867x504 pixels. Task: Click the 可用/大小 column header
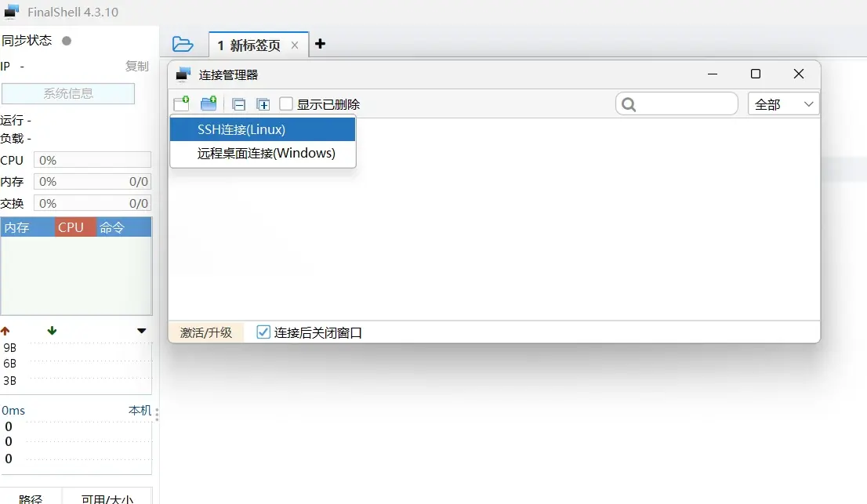tap(107, 499)
